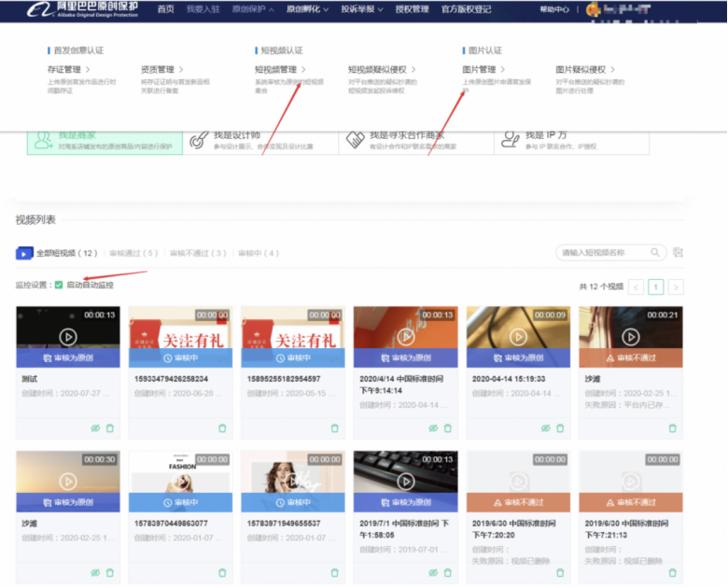Switch to 审核通过 (5) tab
728x588 pixels.
pyautogui.click(x=133, y=253)
